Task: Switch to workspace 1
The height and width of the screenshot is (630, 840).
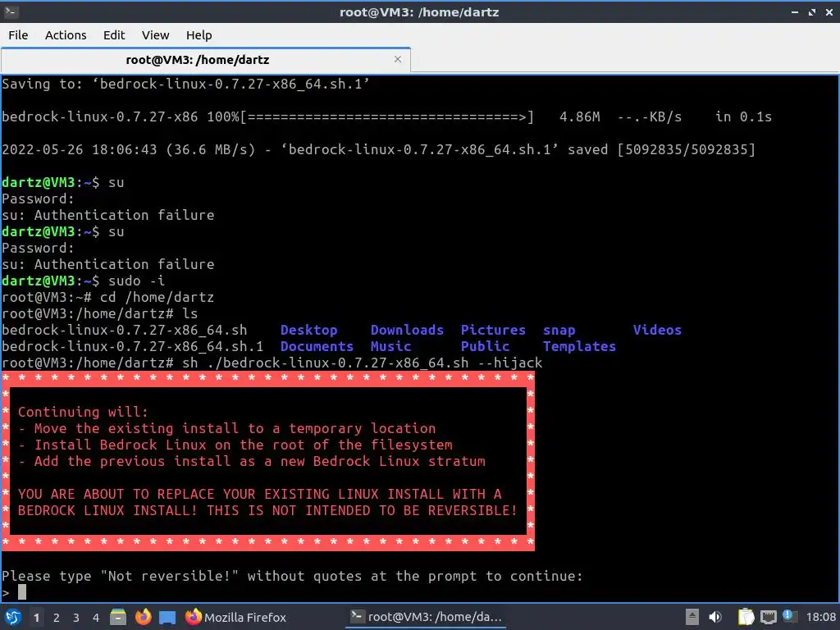Action: click(x=36, y=618)
